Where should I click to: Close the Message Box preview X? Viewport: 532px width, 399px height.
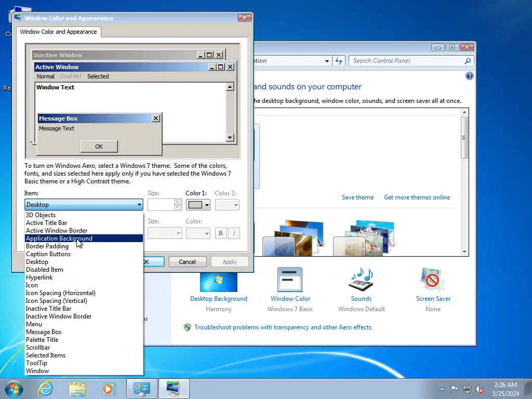coord(156,118)
